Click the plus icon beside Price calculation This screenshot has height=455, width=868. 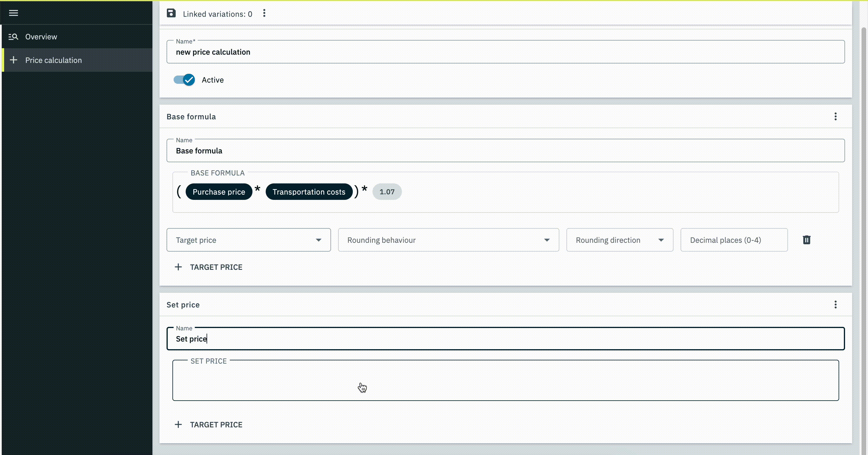[x=14, y=60]
